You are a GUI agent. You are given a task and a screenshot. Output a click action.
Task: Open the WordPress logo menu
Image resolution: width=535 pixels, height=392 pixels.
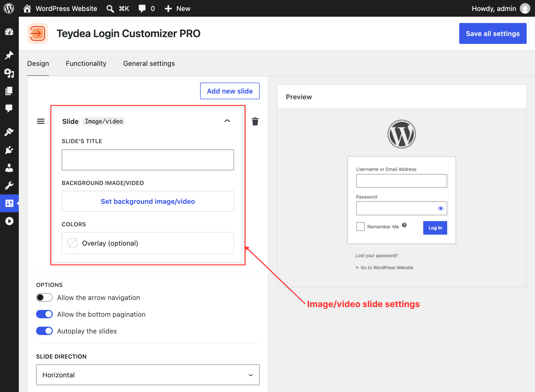point(9,8)
